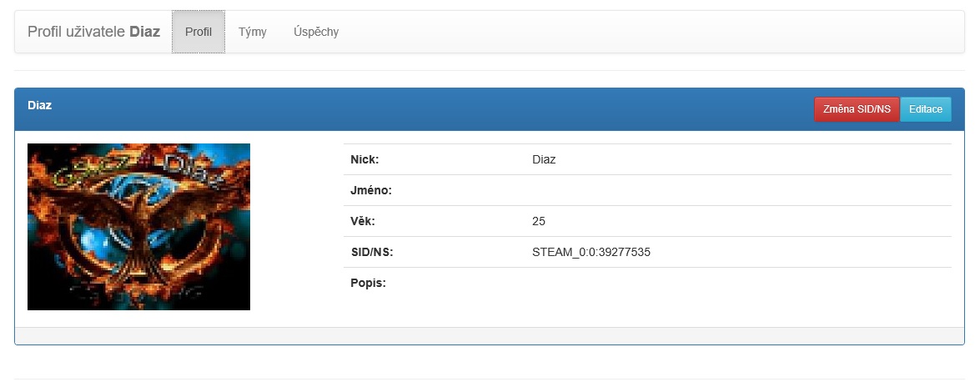The width and height of the screenshot is (980, 382).
Task: Open the Úspěchy tab
Action: 316,32
